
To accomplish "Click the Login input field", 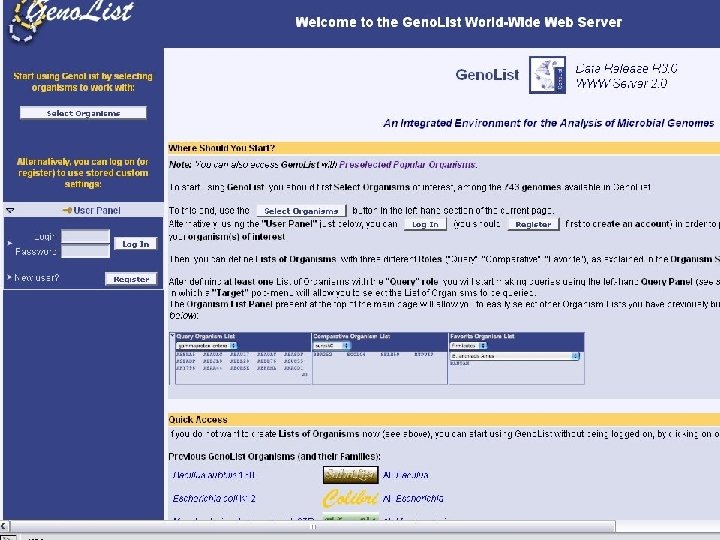I will click(x=85, y=236).
